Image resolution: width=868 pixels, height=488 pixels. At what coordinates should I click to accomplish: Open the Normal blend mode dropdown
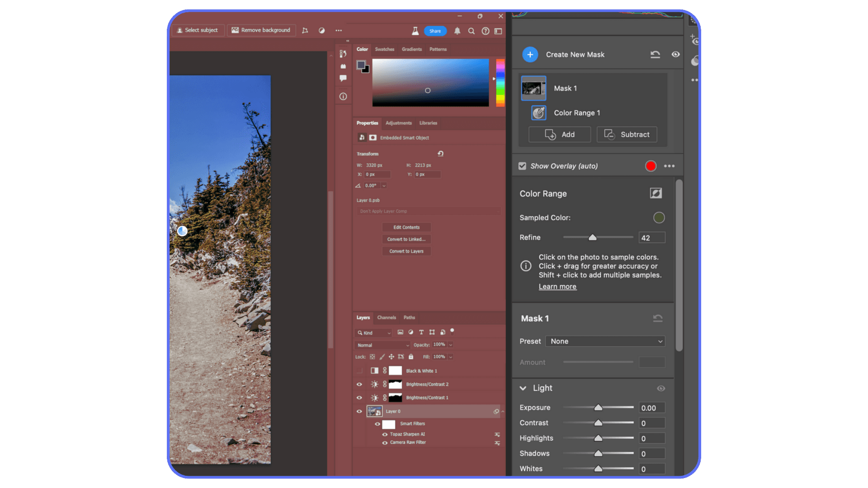382,345
